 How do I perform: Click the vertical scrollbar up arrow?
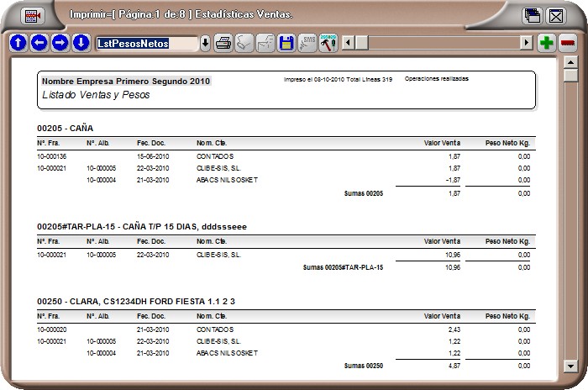570,62
